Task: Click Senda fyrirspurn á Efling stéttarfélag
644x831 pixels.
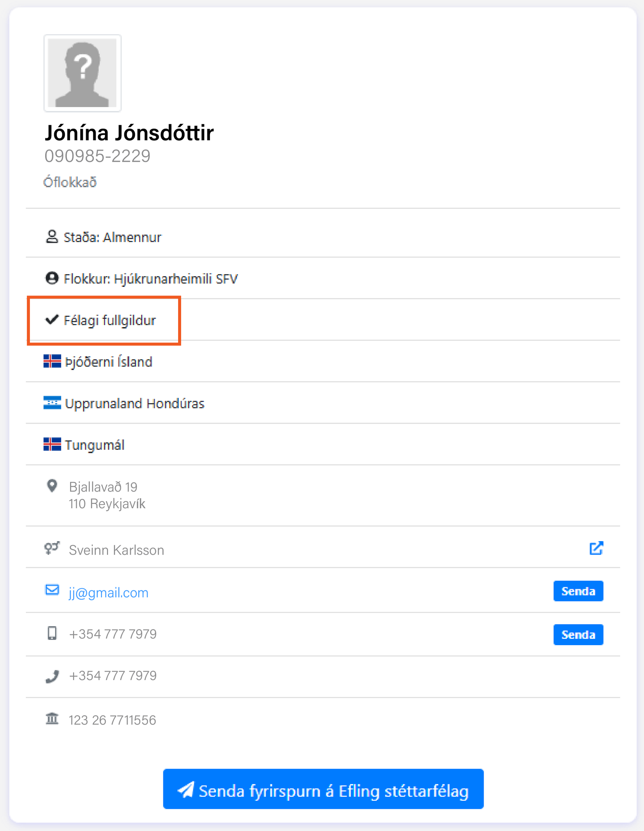Action: 323,789
